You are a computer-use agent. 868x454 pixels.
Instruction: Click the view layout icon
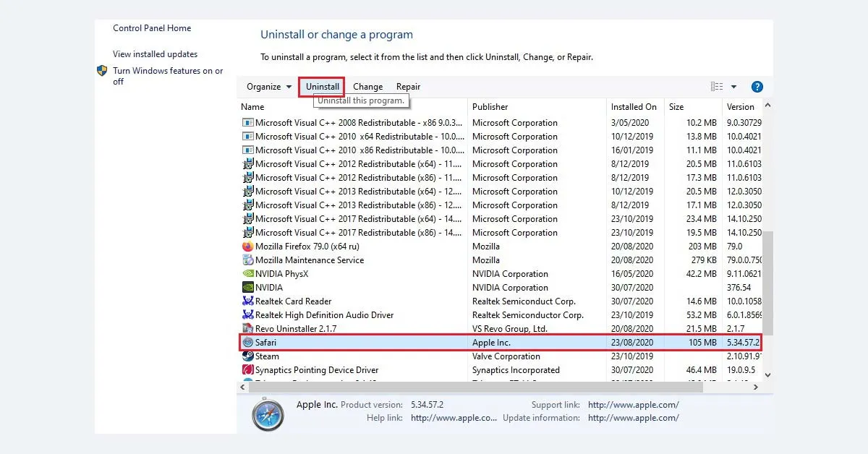coord(717,87)
